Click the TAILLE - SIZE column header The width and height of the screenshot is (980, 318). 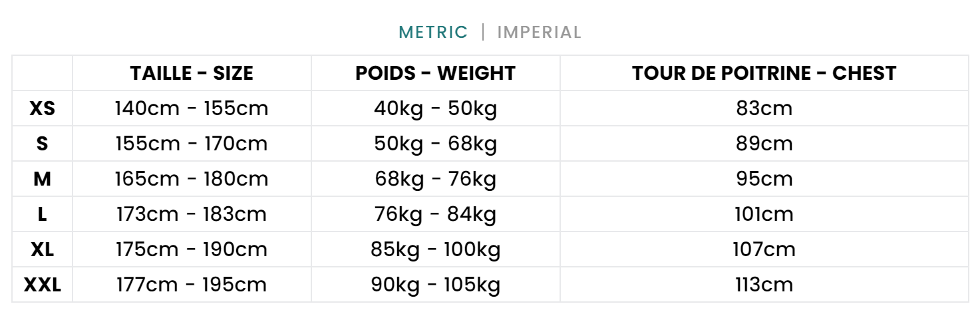tap(192, 73)
